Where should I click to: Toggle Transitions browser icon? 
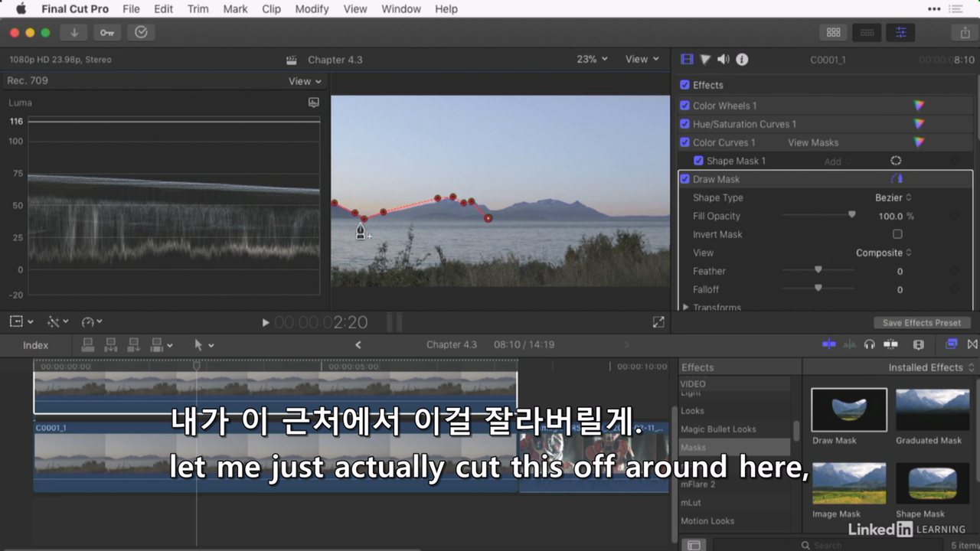[x=972, y=344]
